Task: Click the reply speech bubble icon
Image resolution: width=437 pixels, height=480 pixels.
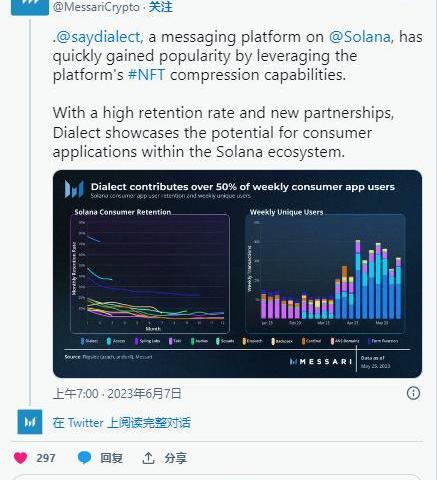Action: coord(84,458)
